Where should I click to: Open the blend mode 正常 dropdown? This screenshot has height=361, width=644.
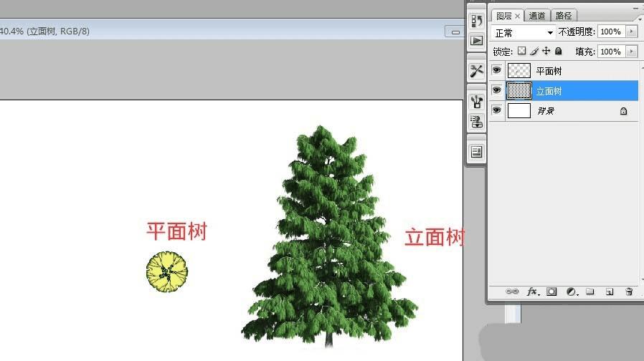click(x=524, y=32)
